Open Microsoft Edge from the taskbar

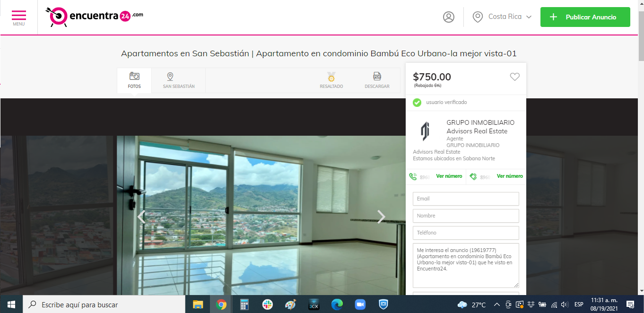337,304
